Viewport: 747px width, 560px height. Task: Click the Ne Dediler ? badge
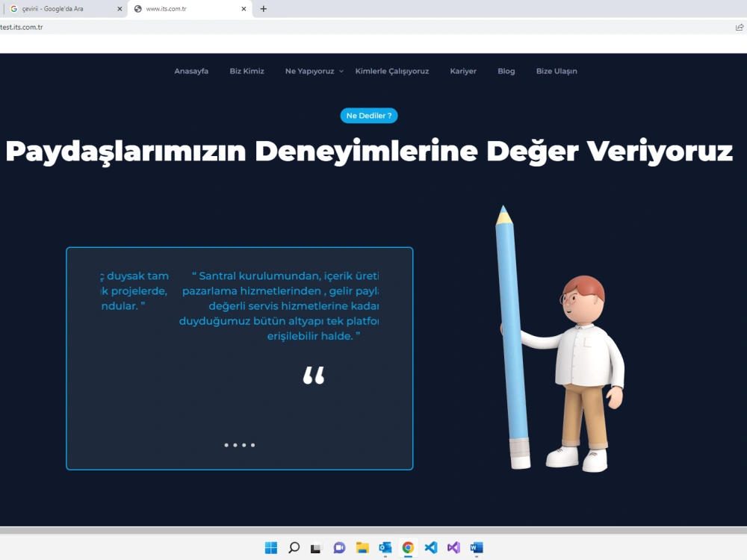[x=369, y=116]
